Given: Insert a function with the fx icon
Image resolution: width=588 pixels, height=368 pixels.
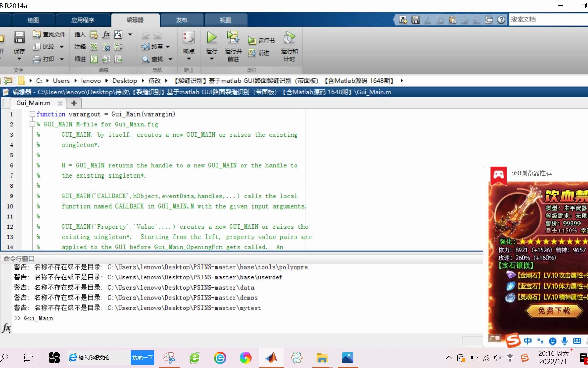Looking at the screenshot, I should (x=106, y=34).
